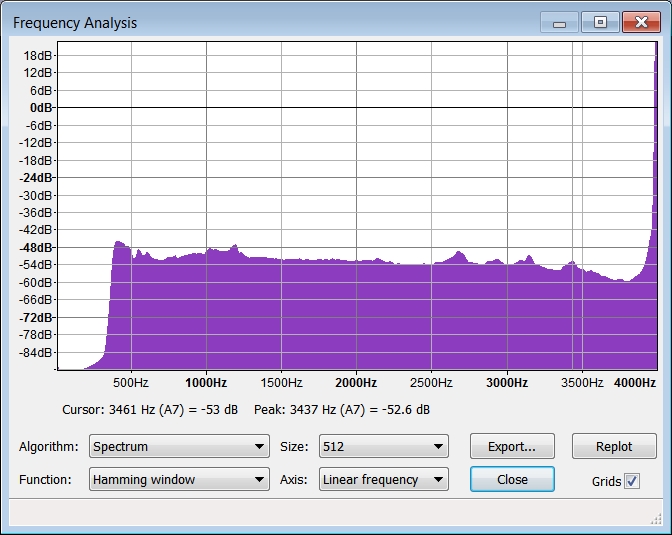The width and height of the screenshot is (672, 535).
Task: Click the 1000Hz label on frequency axis
Action: coord(205,383)
